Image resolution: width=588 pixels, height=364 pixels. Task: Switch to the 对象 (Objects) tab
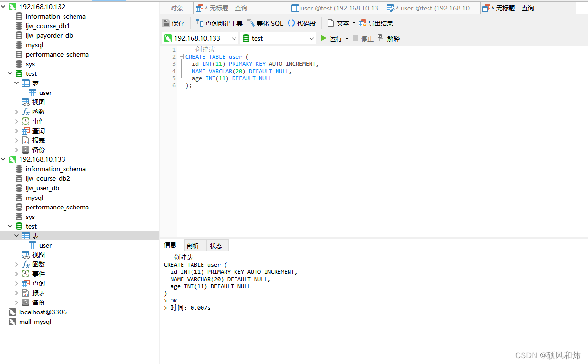(x=177, y=8)
